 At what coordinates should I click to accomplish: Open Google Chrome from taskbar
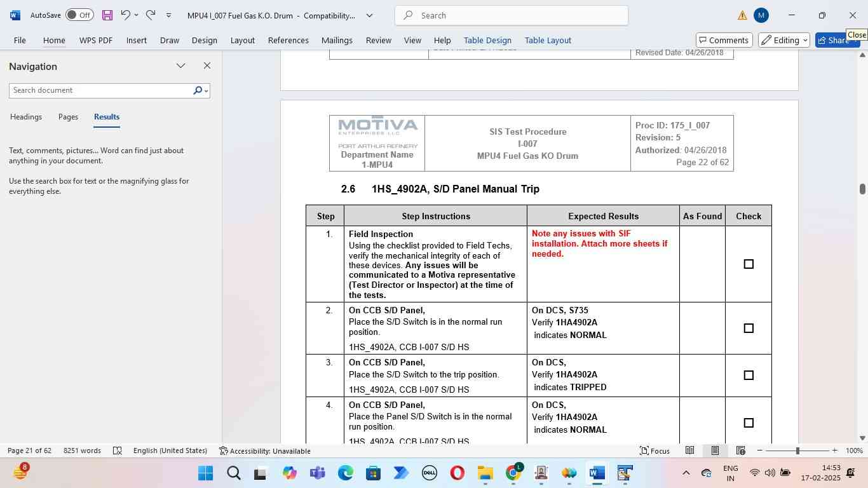point(513,473)
